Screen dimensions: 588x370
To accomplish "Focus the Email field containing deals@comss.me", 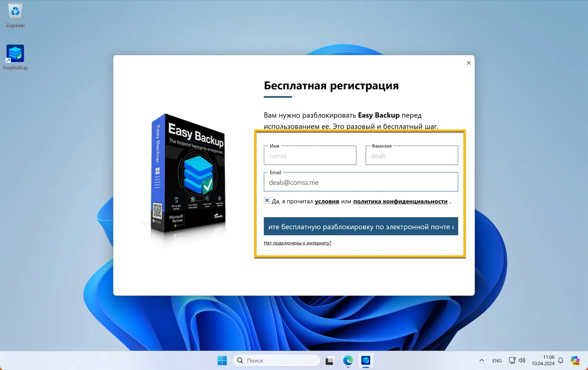I will click(x=361, y=182).
